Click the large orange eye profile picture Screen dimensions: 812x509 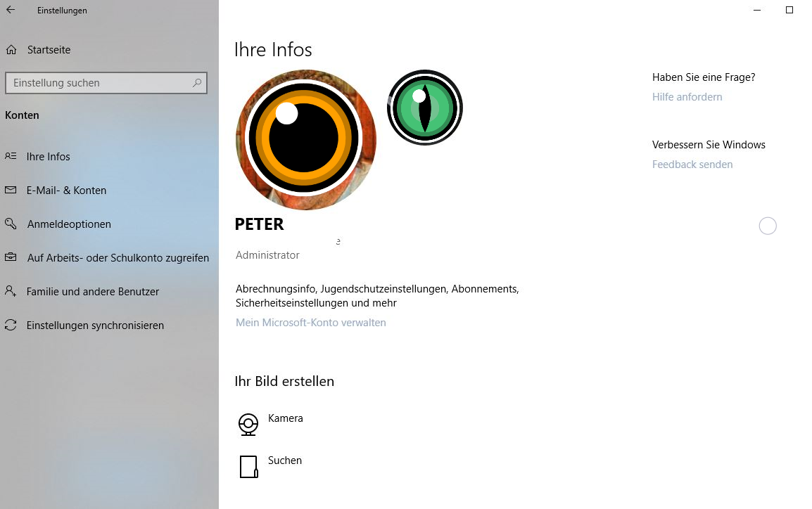306,140
